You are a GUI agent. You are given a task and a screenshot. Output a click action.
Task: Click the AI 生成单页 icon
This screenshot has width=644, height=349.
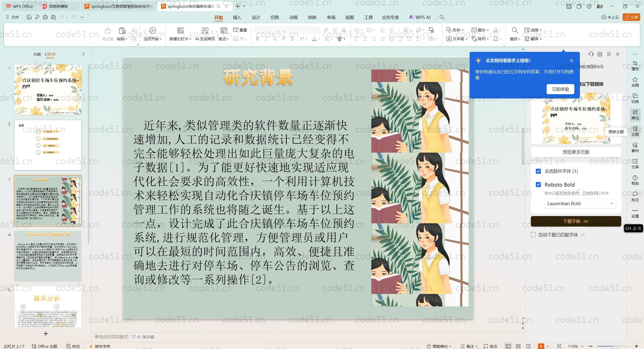pyautogui.click(x=205, y=30)
